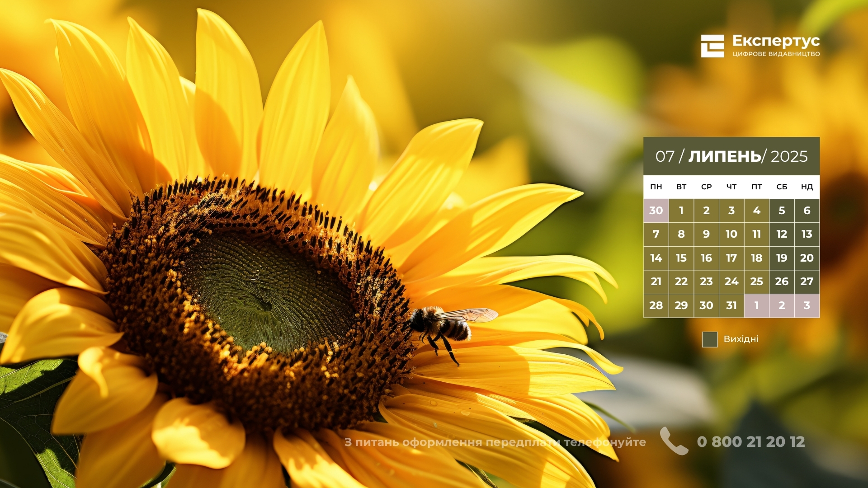
Task: Select Saturday July 12
Action: pyautogui.click(x=782, y=234)
